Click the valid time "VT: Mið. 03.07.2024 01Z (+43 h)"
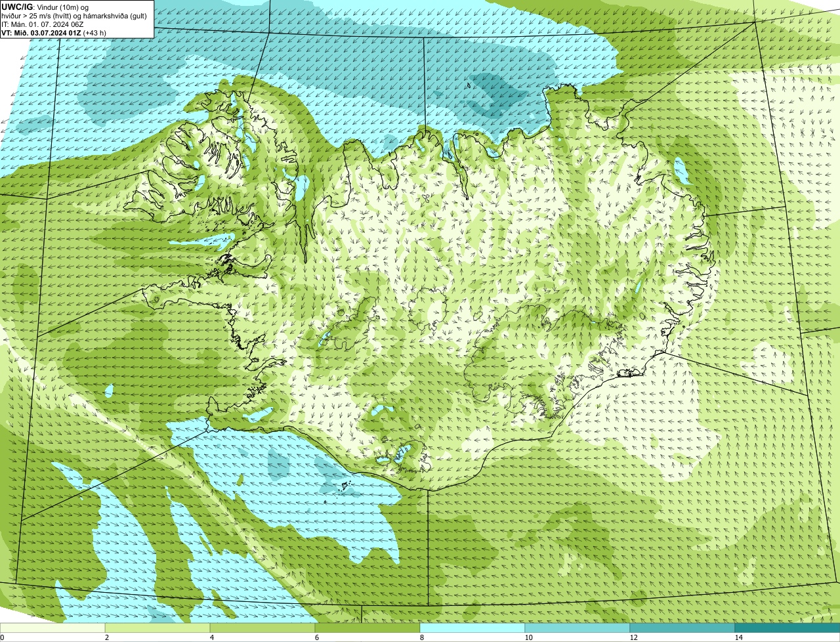The image size is (840, 642). [x=54, y=32]
